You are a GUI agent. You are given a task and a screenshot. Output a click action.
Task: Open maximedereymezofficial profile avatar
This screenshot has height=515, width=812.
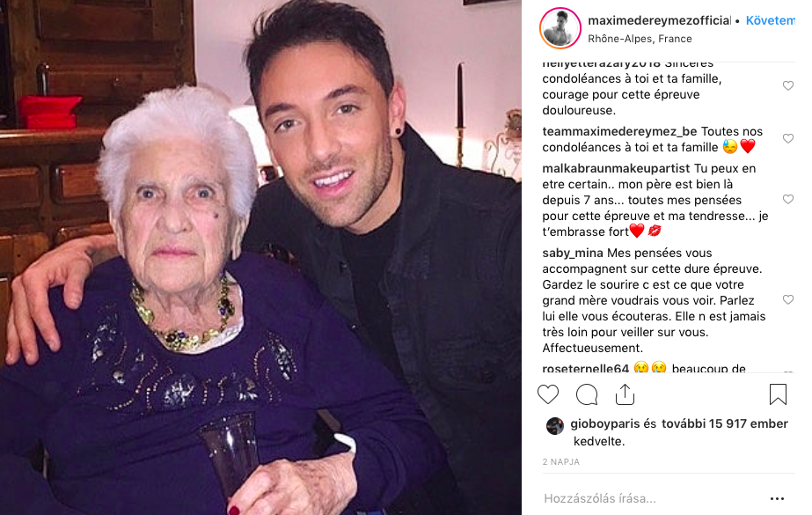click(560, 28)
